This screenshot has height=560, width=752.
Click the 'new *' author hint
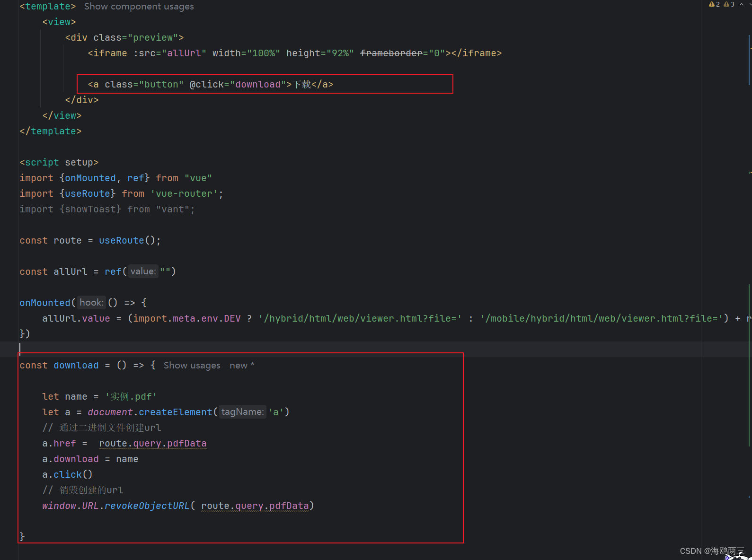click(242, 365)
